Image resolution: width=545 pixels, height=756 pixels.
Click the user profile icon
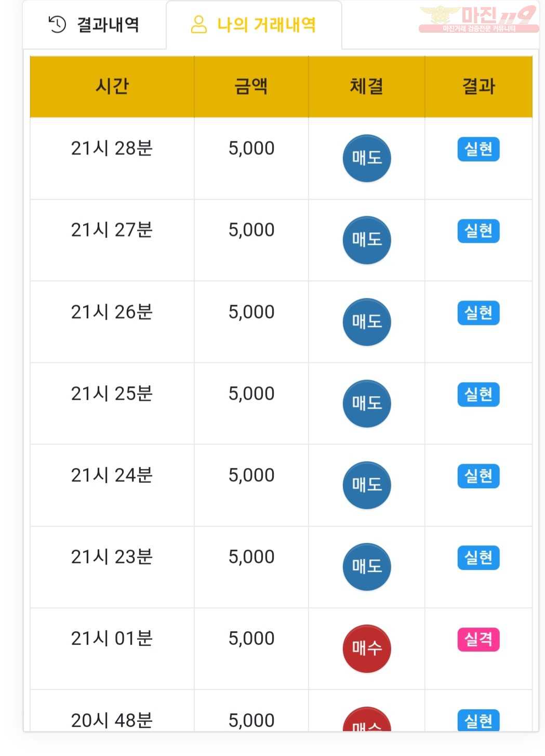click(199, 24)
